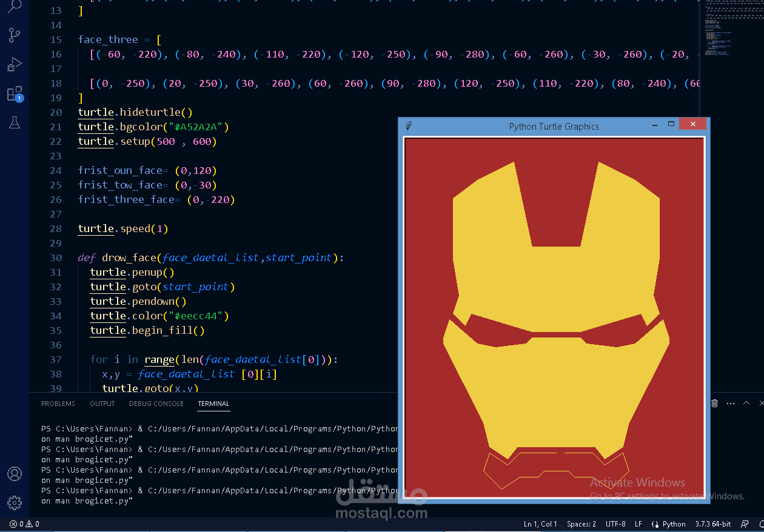Screen dimensions: 764x532
Task: Minimize the Python Turtle Graphics window
Action: coord(655,125)
